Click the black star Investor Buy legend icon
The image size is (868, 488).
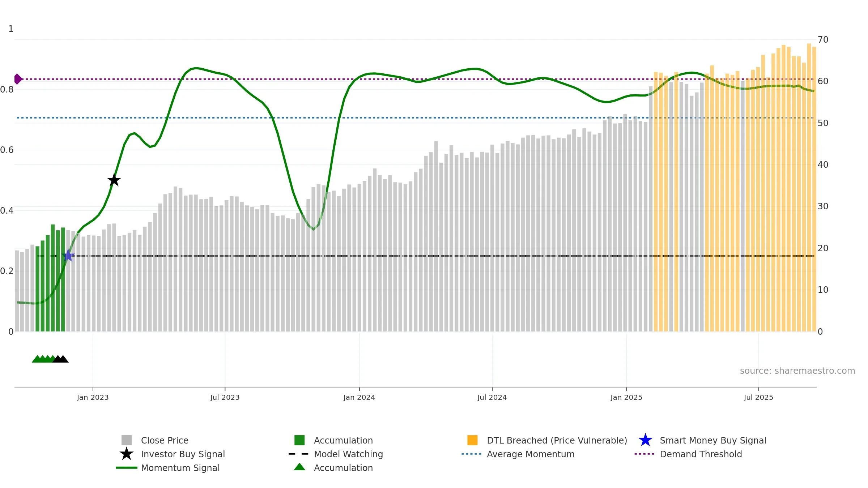pyautogui.click(x=127, y=454)
